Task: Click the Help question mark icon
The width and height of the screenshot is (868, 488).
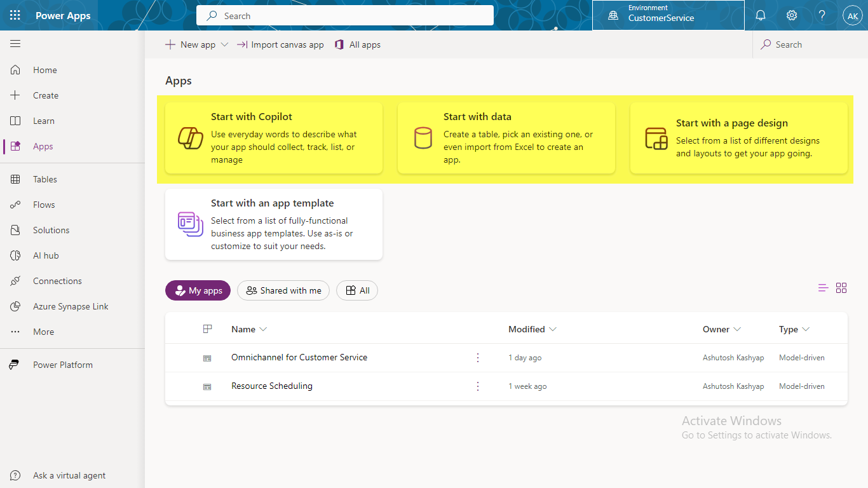Action: 822,15
